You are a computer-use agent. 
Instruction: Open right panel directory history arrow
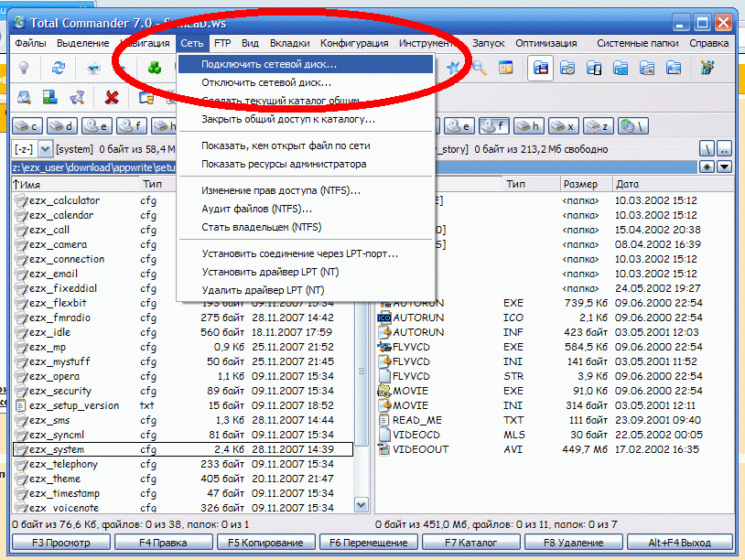click(x=725, y=167)
